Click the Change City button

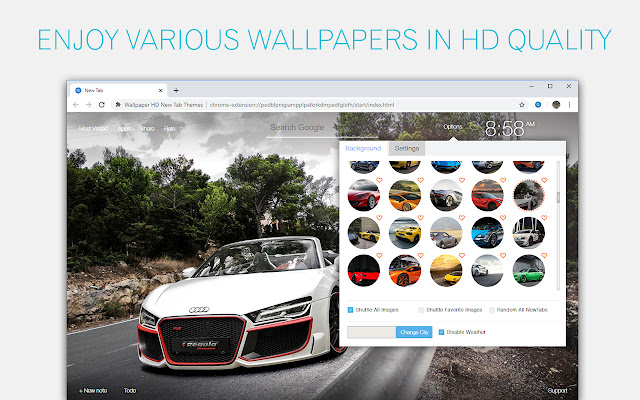coord(414,332)
